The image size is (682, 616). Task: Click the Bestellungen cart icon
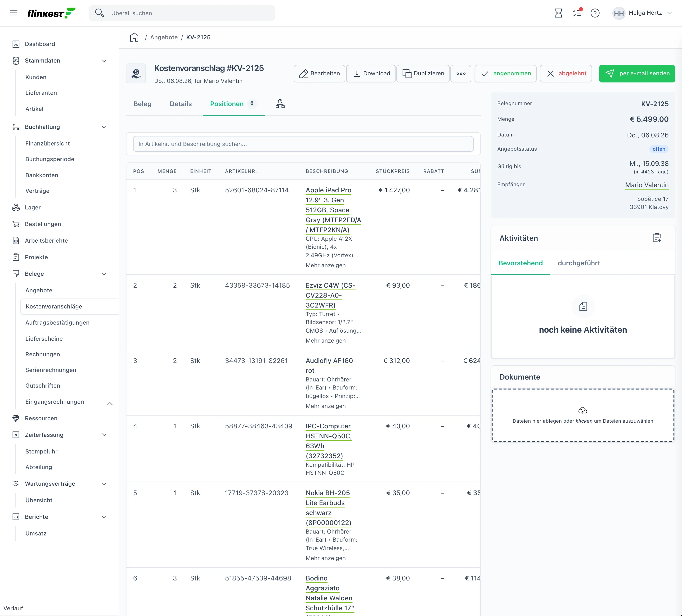(x=16, y=224)
